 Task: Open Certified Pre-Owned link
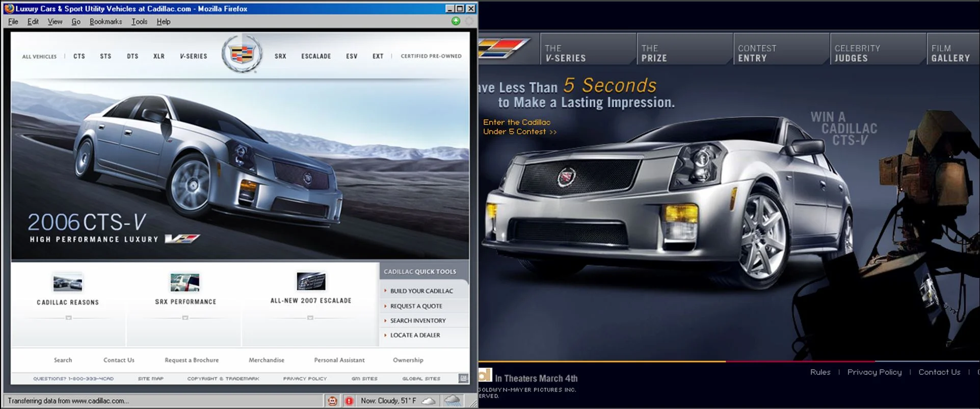[431, 56]
